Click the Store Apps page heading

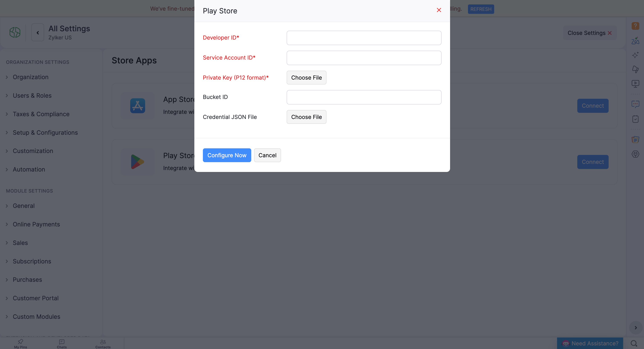(x=134, y=60)
